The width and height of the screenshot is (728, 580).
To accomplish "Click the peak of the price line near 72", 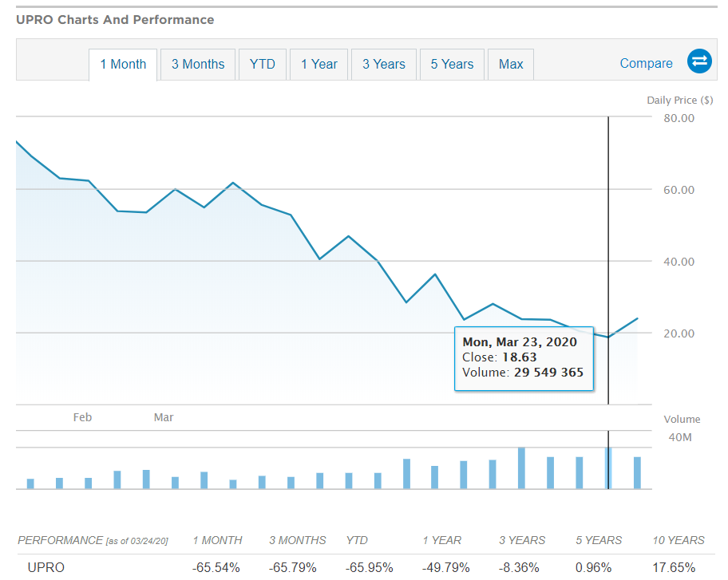I will (18, 142).
